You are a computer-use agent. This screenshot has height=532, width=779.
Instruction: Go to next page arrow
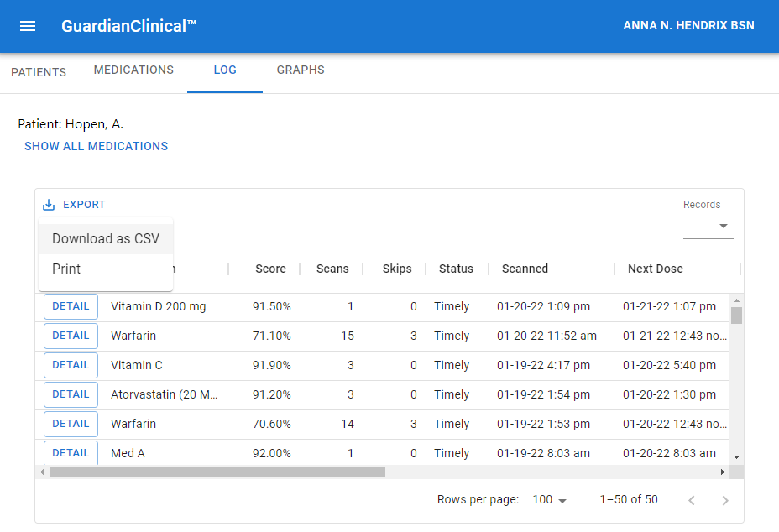[x=725, y=500]
